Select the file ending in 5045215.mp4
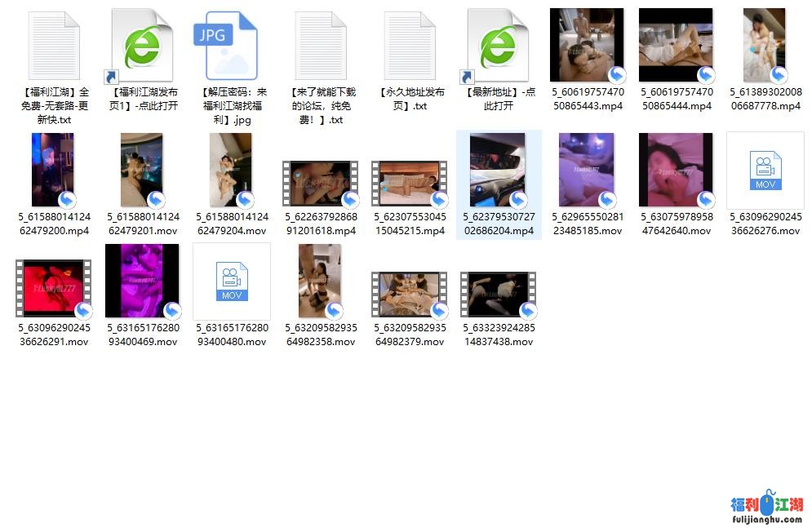The height and width of the screenshot is (532, 812). [x=409, y=184]
